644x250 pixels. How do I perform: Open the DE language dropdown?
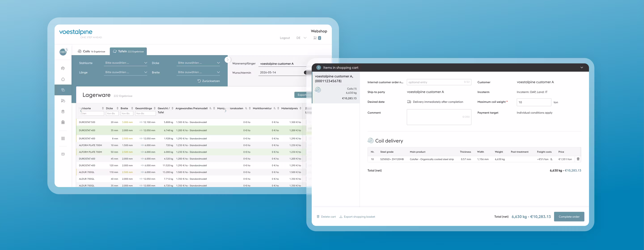click(x=301, y=38)
